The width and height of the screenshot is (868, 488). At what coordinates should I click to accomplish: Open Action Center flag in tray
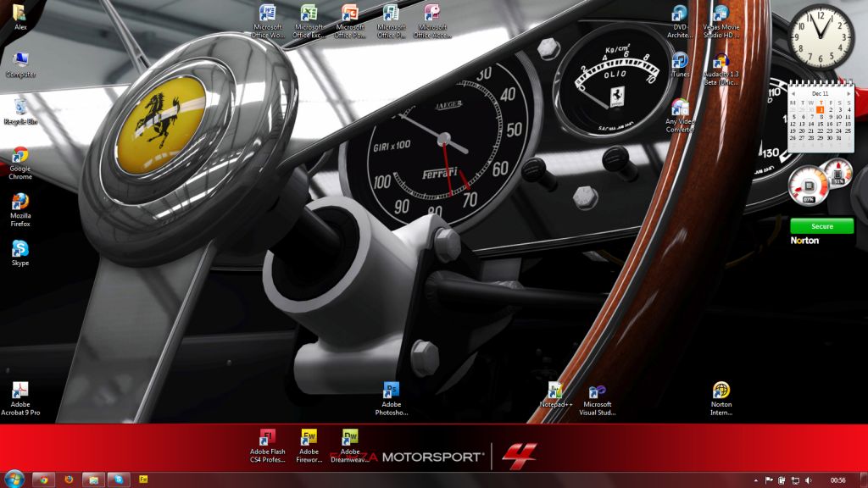click(x=769, y=480)
